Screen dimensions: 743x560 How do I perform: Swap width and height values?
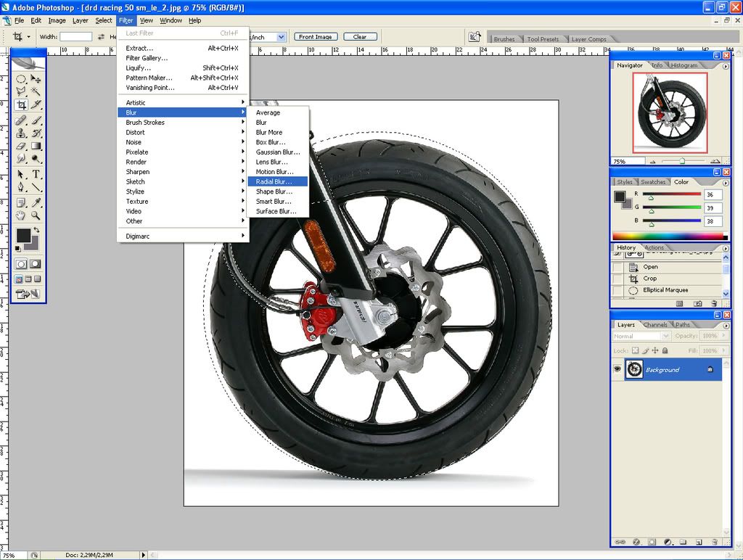coord(101,37)
